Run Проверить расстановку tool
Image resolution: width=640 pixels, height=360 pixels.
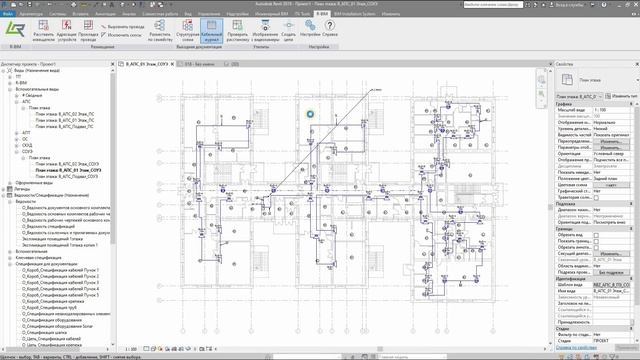(x=237, y=31)
